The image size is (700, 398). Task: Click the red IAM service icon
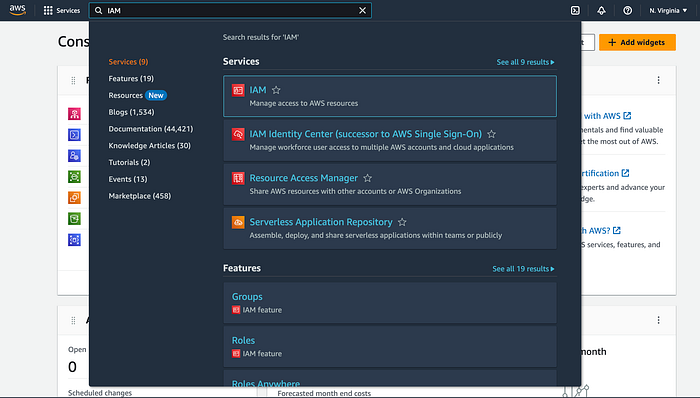click(x=238, y=90)
